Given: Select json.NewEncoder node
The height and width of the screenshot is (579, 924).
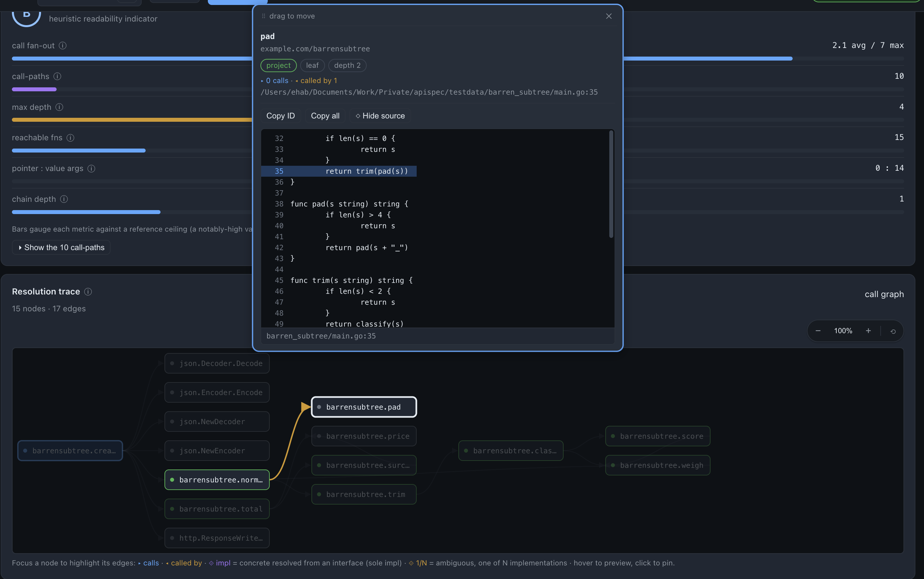Looking at the screenshot, I should coord(217,451).
